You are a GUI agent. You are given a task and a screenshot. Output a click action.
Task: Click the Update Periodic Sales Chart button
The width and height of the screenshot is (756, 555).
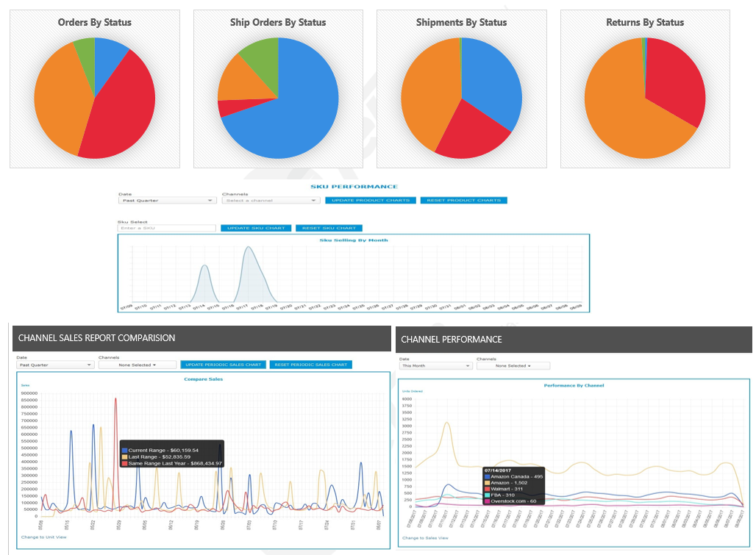pyautogui.click(x=223, y=365)
